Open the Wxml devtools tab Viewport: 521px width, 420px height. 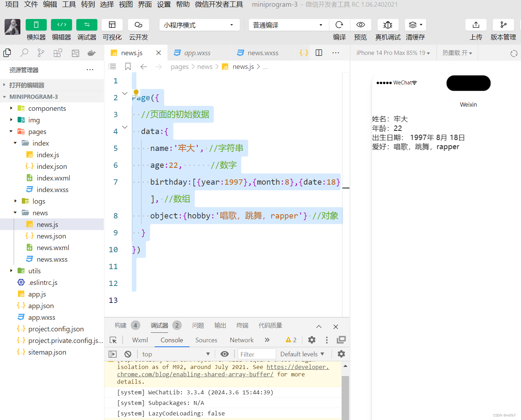click(140, 340)
